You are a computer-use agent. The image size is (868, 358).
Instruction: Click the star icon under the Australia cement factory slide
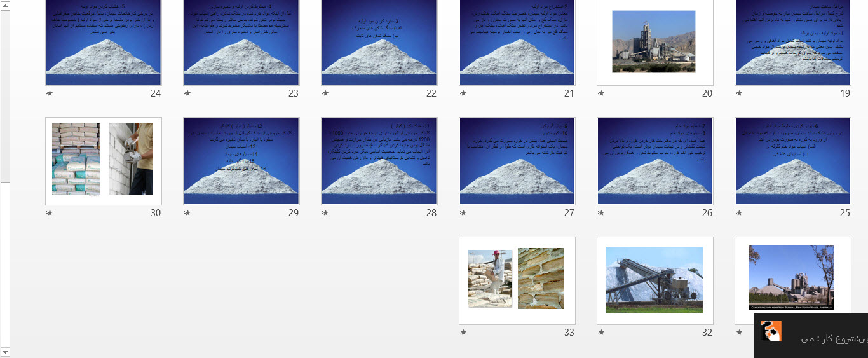click(x=739, y=333)
